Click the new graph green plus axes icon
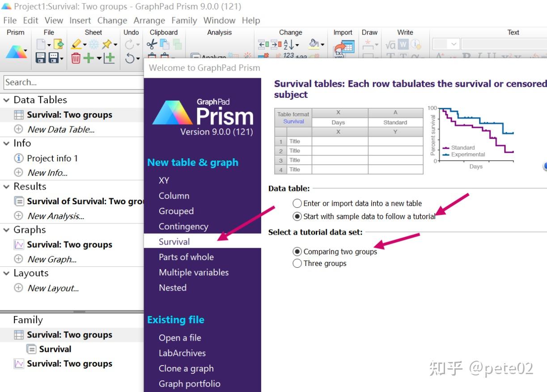Image resolution: width=547 pixels, height=392 pixels. click(x=109, y=58)
